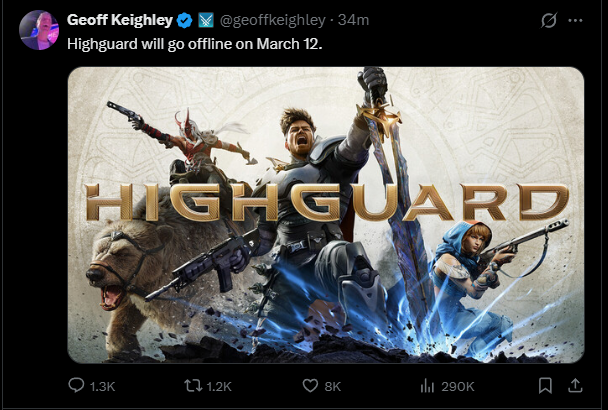Expand the three-dot More options menu
Screen dimensions: 608x410
pos(575,21)
